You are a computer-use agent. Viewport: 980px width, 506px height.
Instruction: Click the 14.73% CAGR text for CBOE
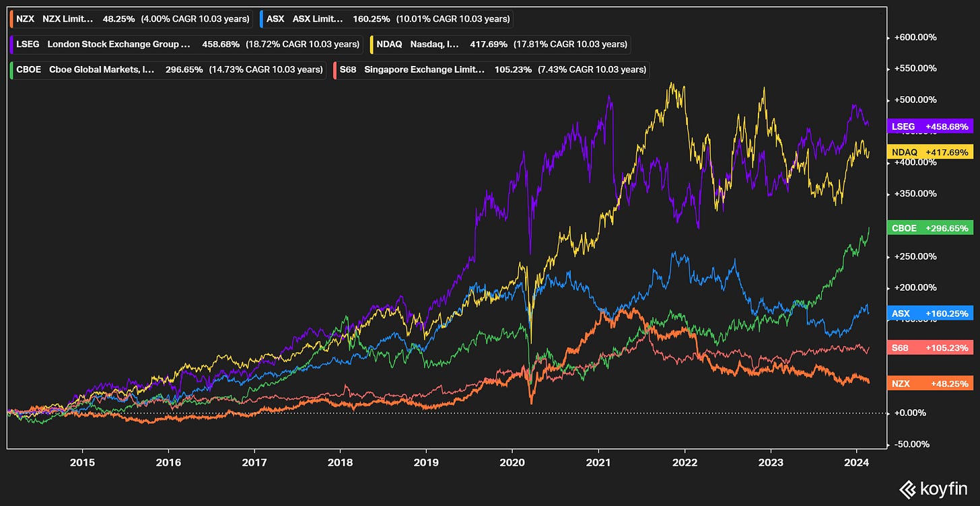(266, 69)
